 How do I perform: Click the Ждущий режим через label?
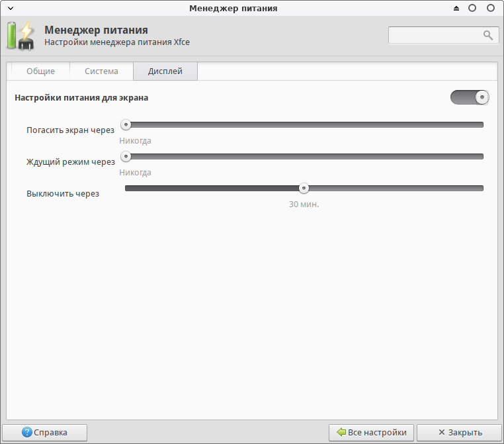pos(71,161)
